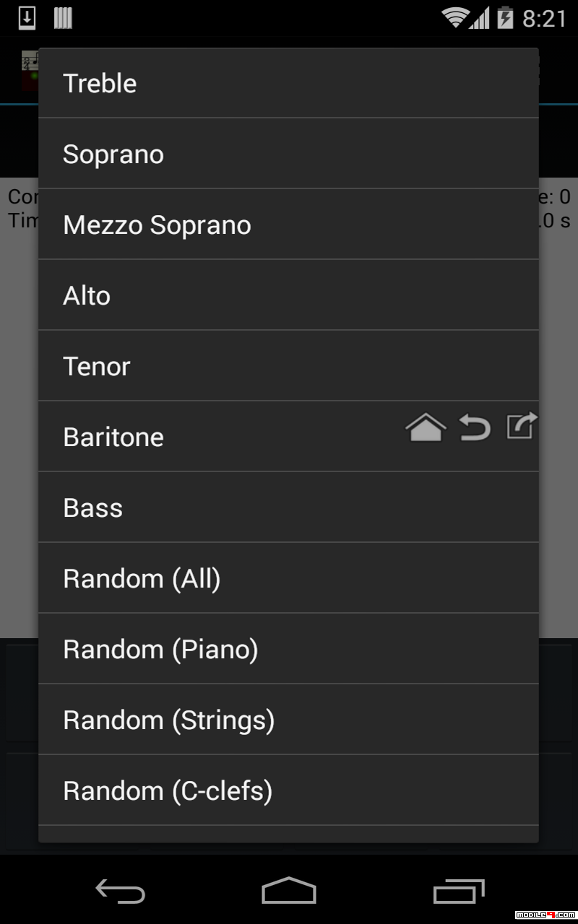Choose Random (All) clefs
The height and width of the screenshot is (924, 578).
tap(288, 578)
